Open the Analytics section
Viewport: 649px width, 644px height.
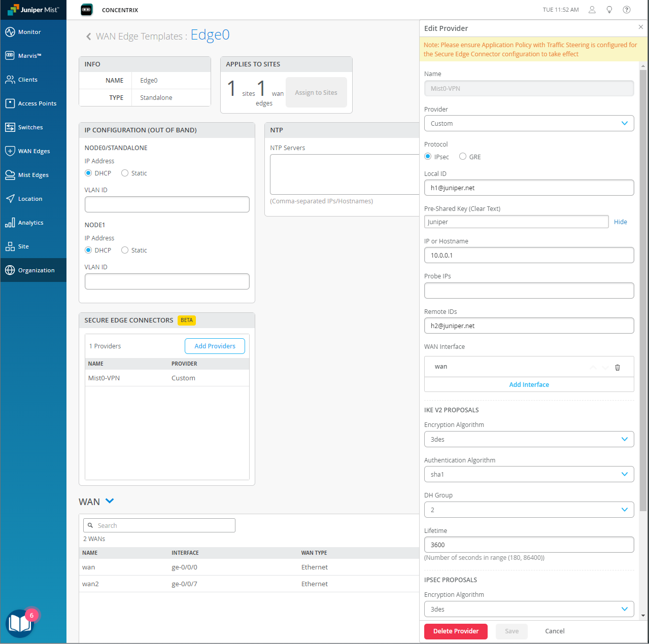30,222
